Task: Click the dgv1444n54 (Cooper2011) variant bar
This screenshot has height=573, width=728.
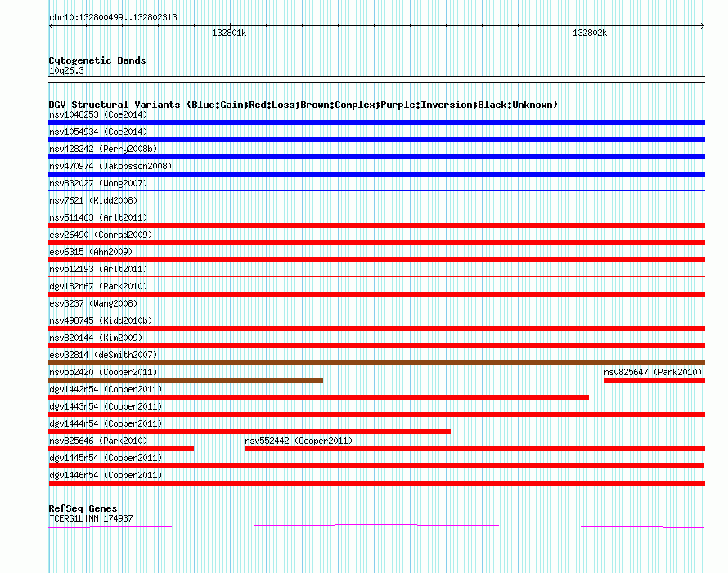Action: pyautogui.click(x=249, y=432)
